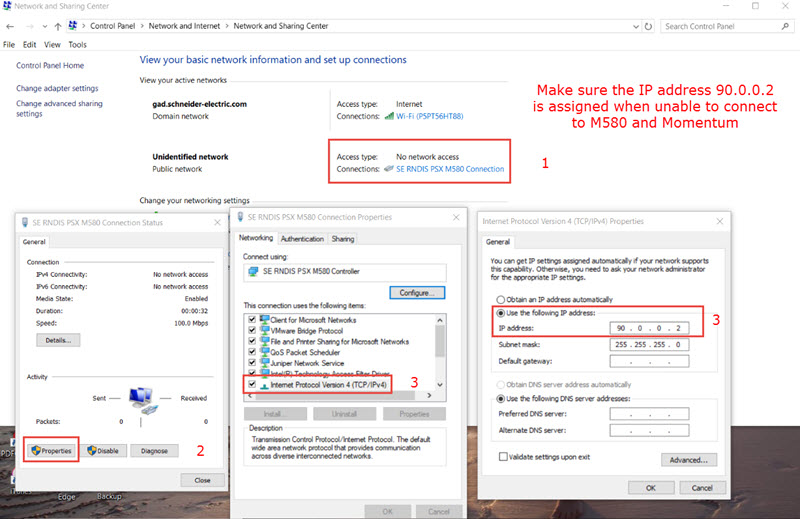Click Details button in Connection Status
This screenshot has width=800, height=519.
58,340
